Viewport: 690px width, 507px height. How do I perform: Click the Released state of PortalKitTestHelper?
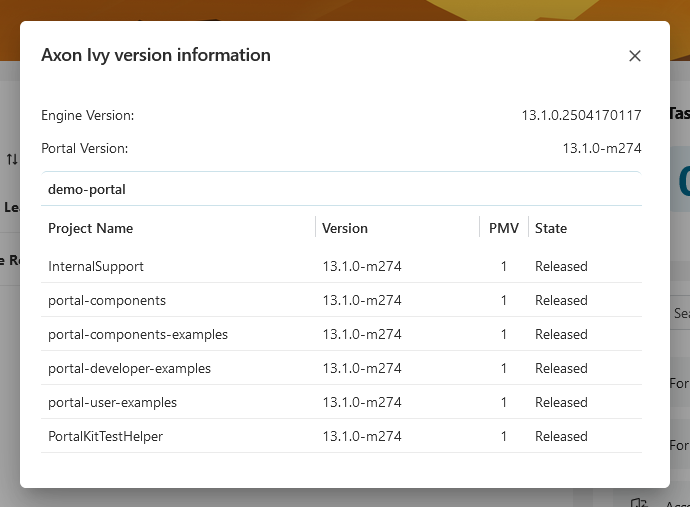[561, 436]
